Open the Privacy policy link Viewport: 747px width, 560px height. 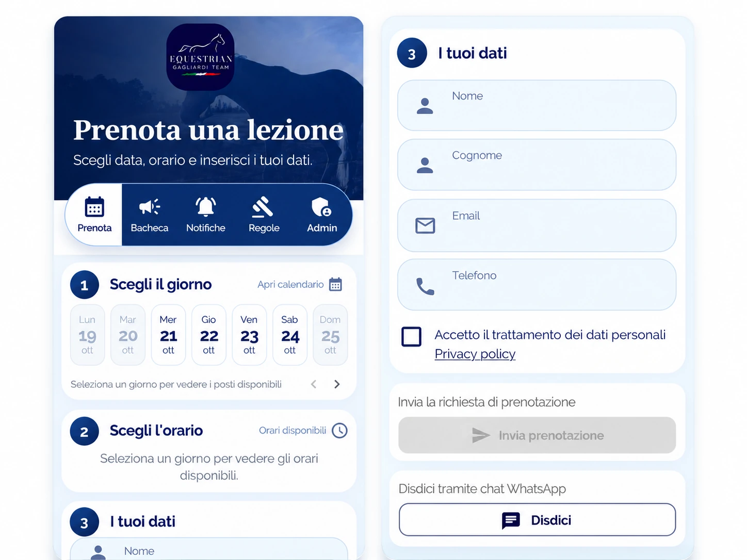475,354
